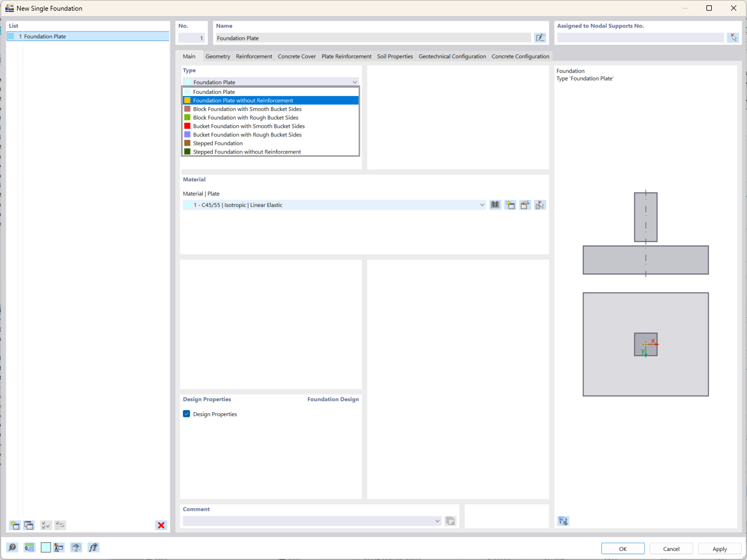Choose Bucket Foundation with Rough Bucket Sides
This screenshot has width=747, height=560.
click(x=271, y=134)
